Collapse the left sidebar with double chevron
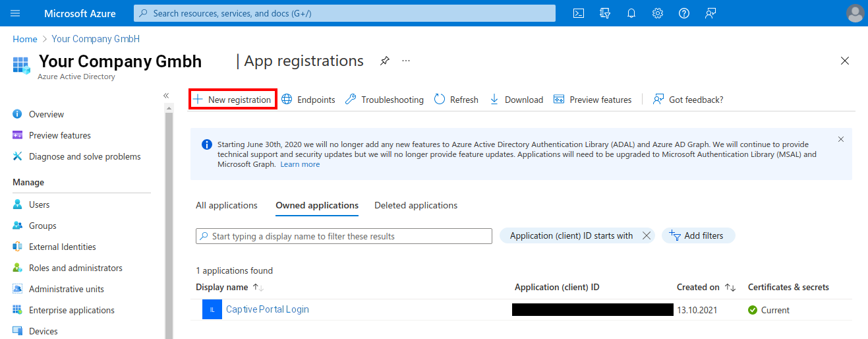Screen dimensions: 868x339 166,96
